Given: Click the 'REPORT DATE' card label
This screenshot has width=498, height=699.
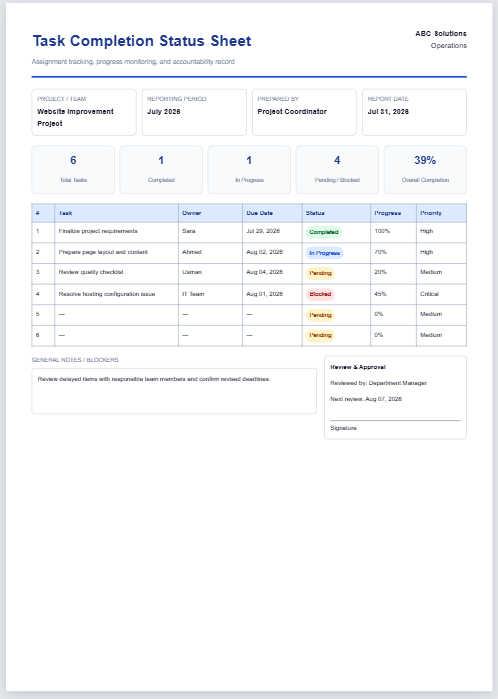Looking at the screenshot, I should [388, 99].
